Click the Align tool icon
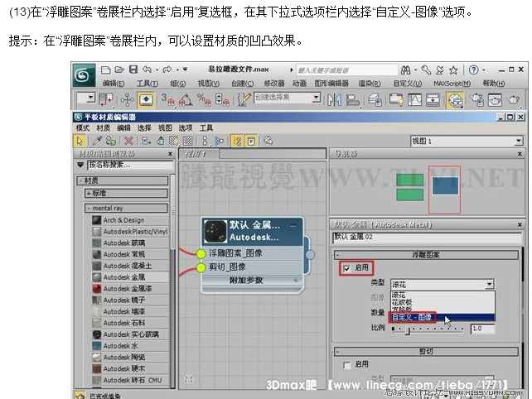 [353, 100]
